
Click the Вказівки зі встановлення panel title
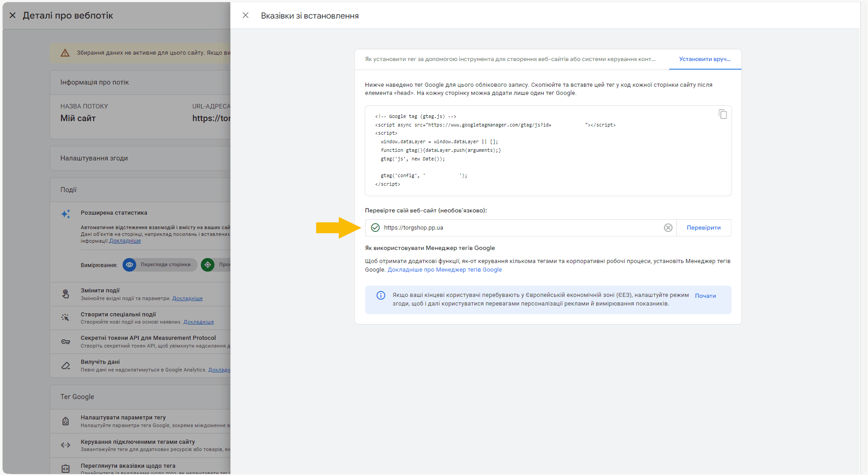pos(310,16)
